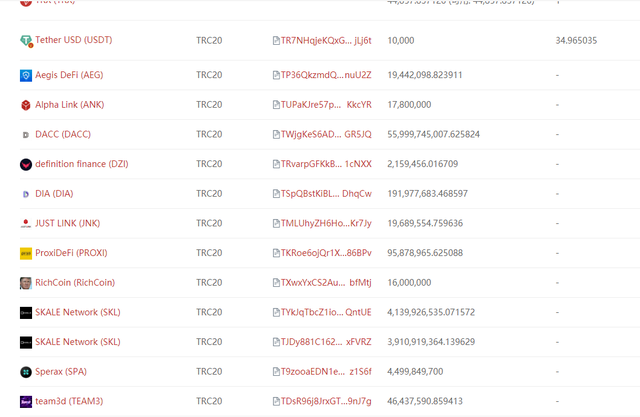Click contract document icon beside TP36QkzmdQ

pyautogui.click(x=276, y=75)
